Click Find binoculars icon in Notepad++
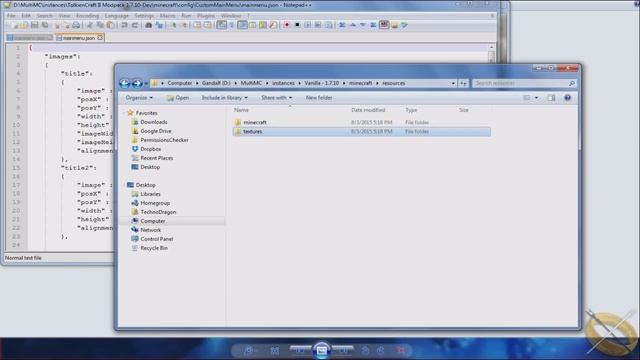 [x=149, y=25]
